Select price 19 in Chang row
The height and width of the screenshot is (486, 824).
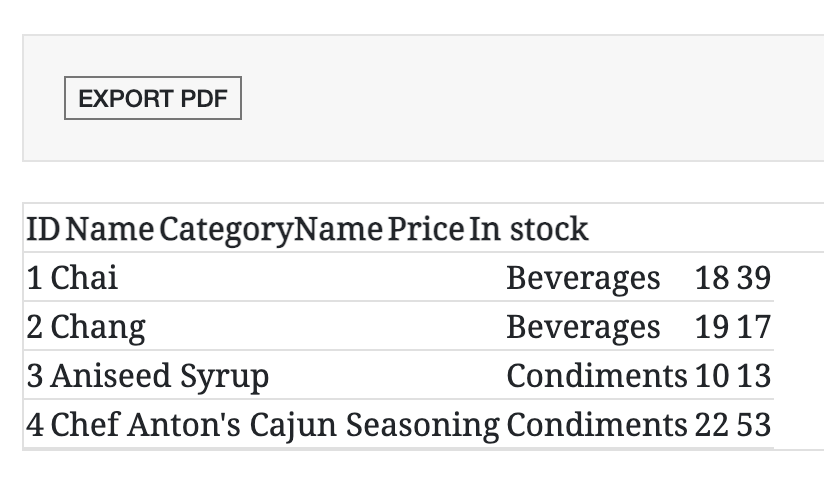coord(711,327)
